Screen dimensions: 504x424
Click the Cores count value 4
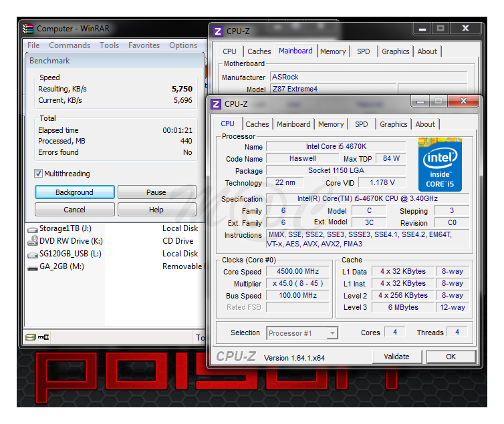click(x=395, y=333)
